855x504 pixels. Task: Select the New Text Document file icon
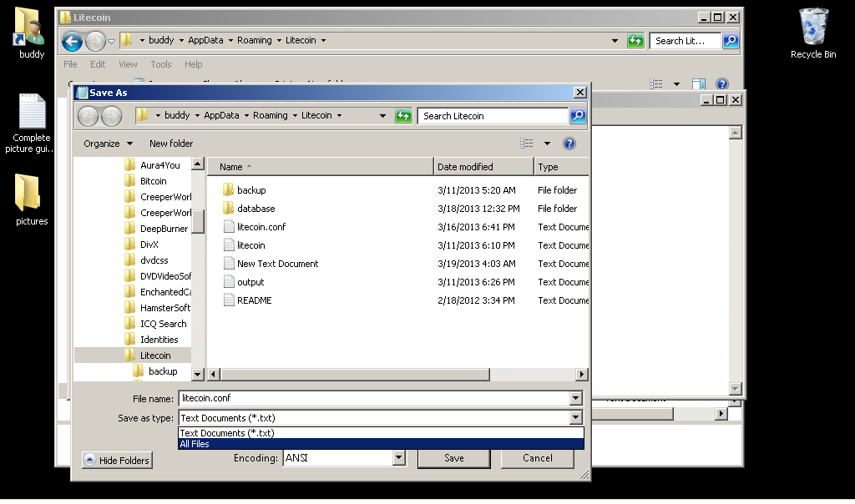(229, 264)
